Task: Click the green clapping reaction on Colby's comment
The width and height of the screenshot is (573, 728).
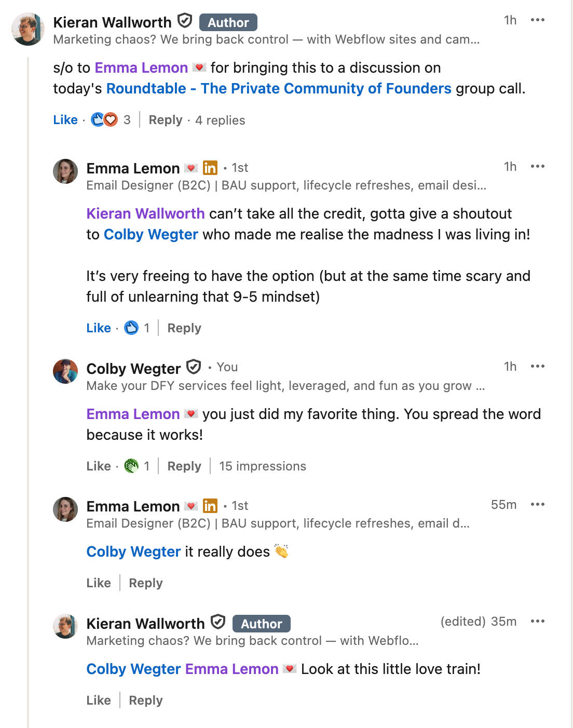Action: (x=131, y=466)
